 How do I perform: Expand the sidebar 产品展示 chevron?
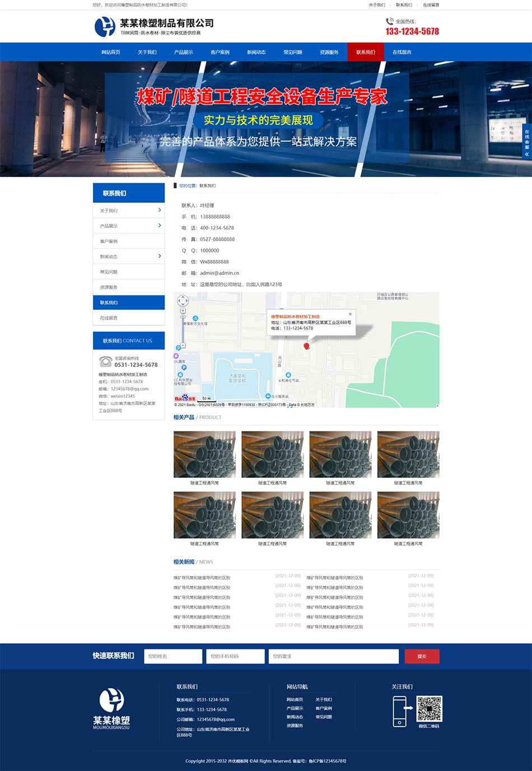tap(160, 225)
